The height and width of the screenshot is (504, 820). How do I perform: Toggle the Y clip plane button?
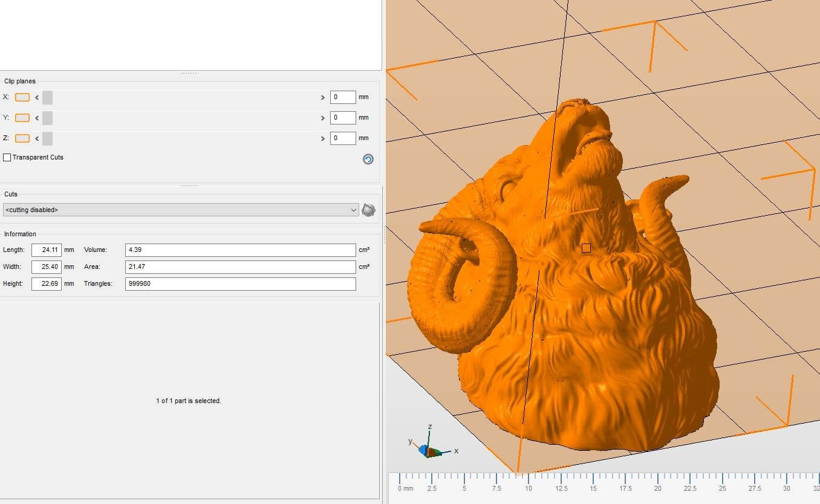[x=22, y=118]
